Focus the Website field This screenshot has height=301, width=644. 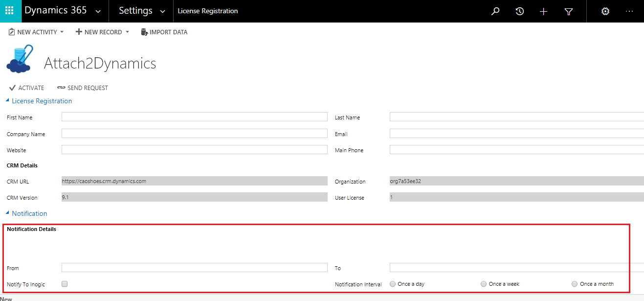tap(195, 150)
